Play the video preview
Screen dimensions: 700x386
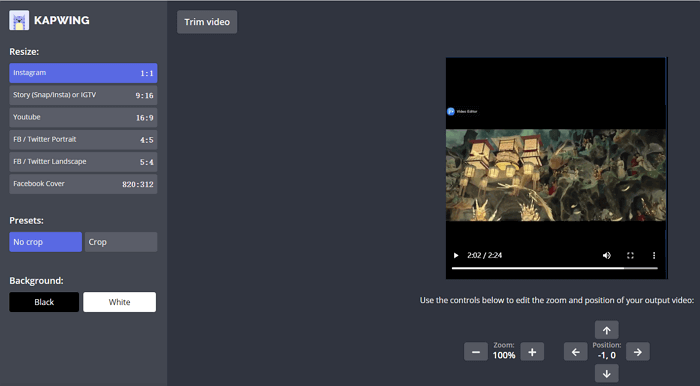tap(456, 255)
